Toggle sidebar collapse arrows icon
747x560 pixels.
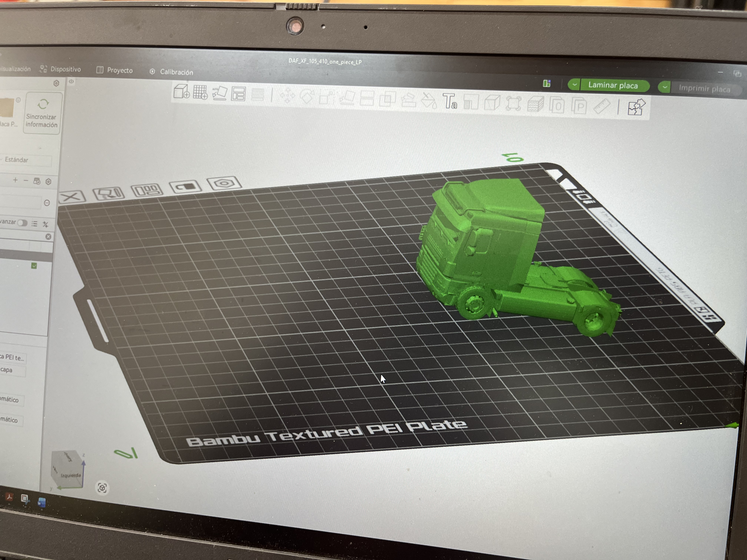coord(71,82)
